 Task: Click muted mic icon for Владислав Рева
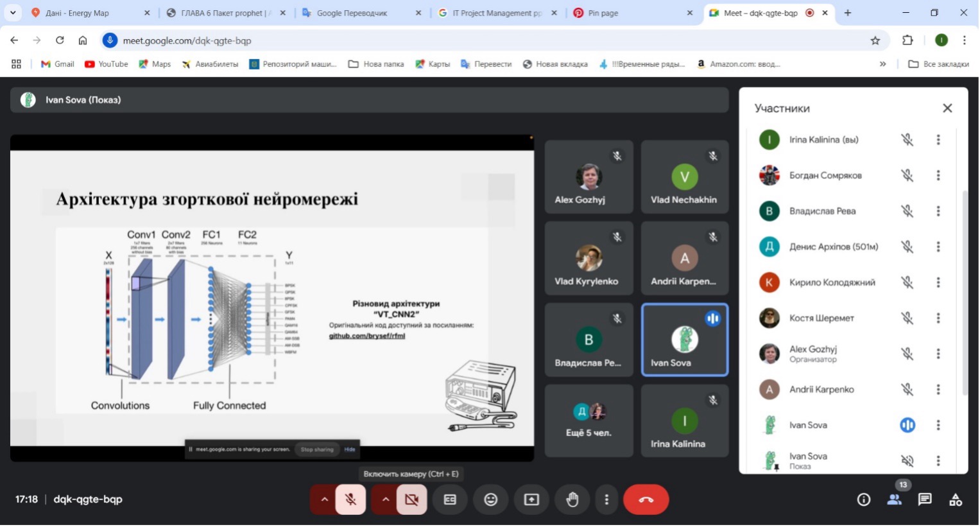tap(907, 211)
